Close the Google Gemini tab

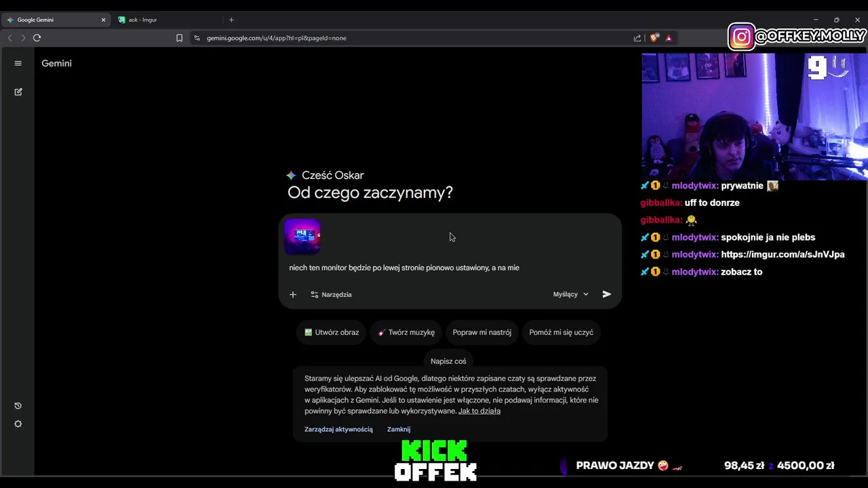click(x=103, y=20)
